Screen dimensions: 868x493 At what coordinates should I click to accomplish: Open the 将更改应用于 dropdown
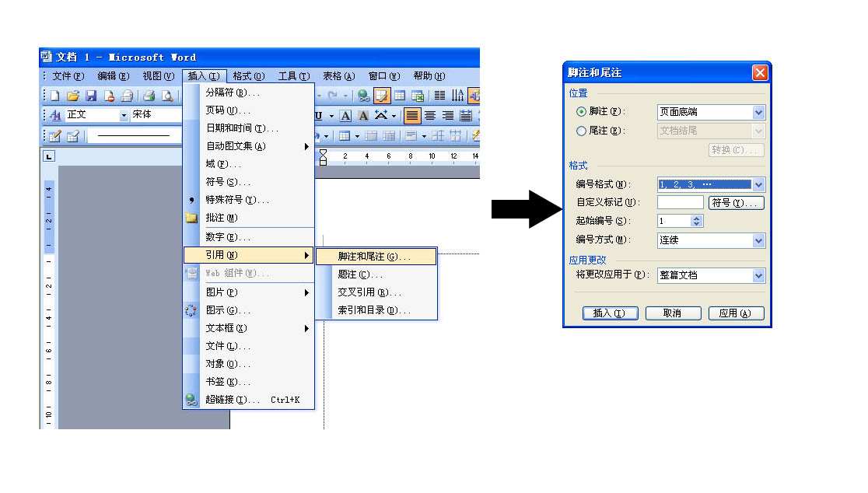(x=758, y=275)
